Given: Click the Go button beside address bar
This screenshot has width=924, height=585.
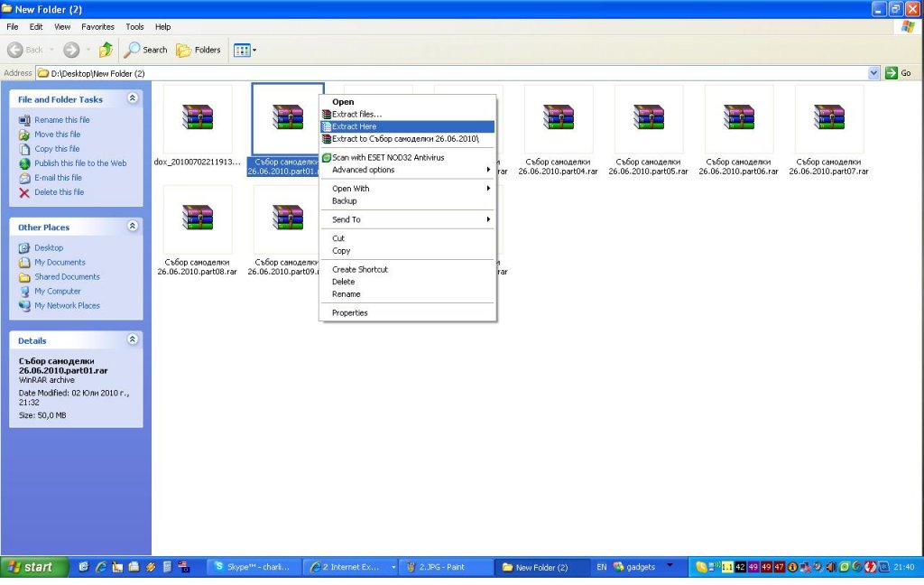Looking at the screenshot, I should 898,72.
